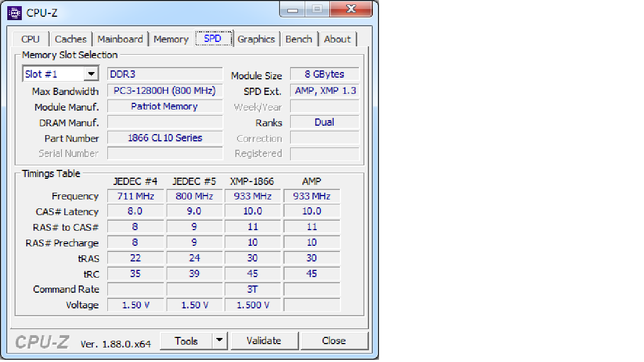The image size is (644, 362).
Task: Click the 1.500 V XMP voltage cell
Action: pos(253,305)
